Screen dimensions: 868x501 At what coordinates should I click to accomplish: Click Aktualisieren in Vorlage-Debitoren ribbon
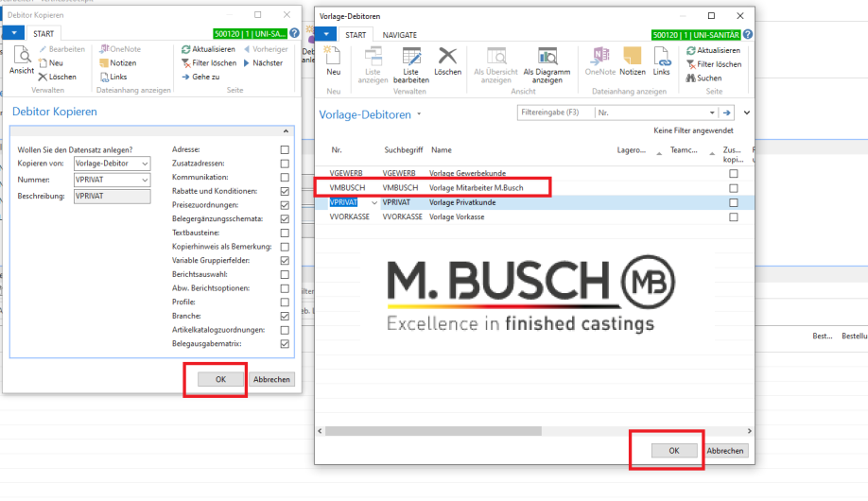click(714, 50)
